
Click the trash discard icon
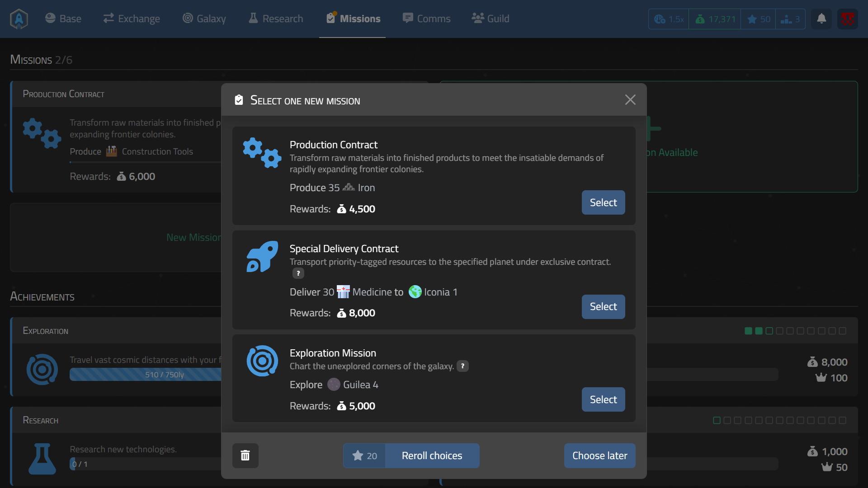pyautogui.click(x=245, y=455)
